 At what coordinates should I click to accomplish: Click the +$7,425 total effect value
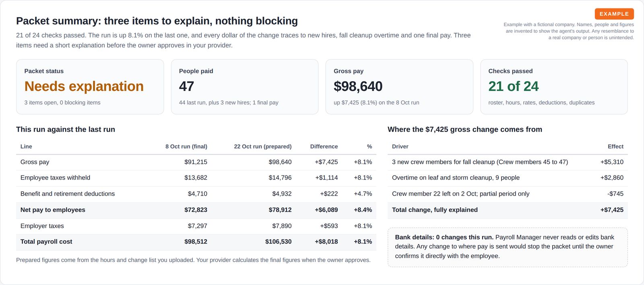[x=612, y=210]
